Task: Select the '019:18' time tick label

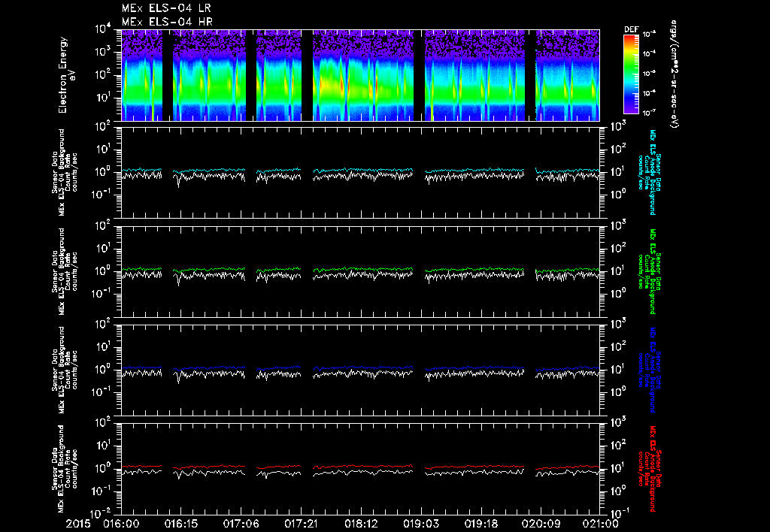Action: point(481,524)
